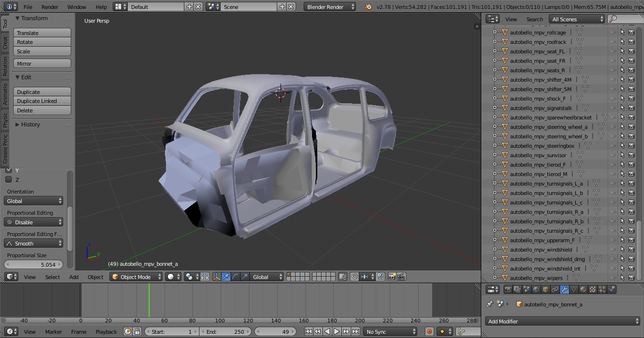644x338 pixels.
Task: Open the Physics properties tab
Action: click(611, 289)
